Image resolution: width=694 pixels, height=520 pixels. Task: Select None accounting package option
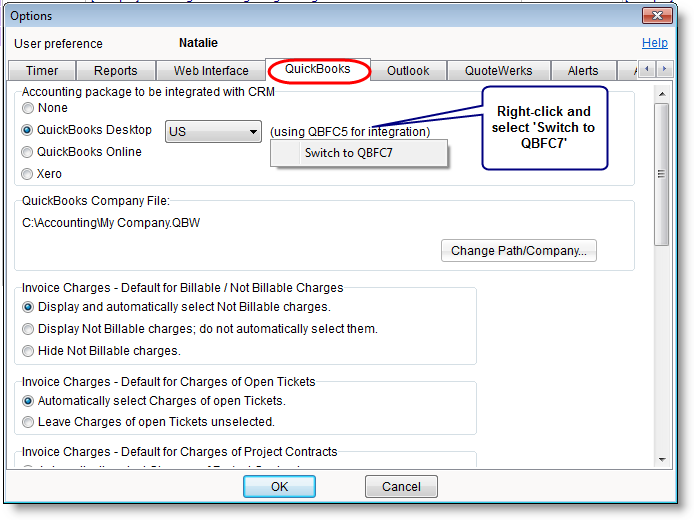[28, 108]
